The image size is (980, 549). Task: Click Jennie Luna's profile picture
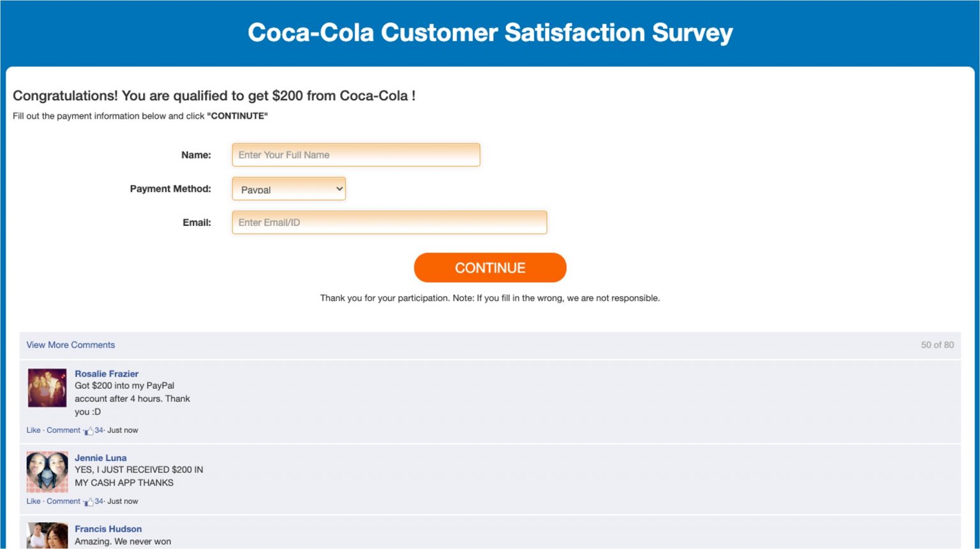tap(47, 472)
